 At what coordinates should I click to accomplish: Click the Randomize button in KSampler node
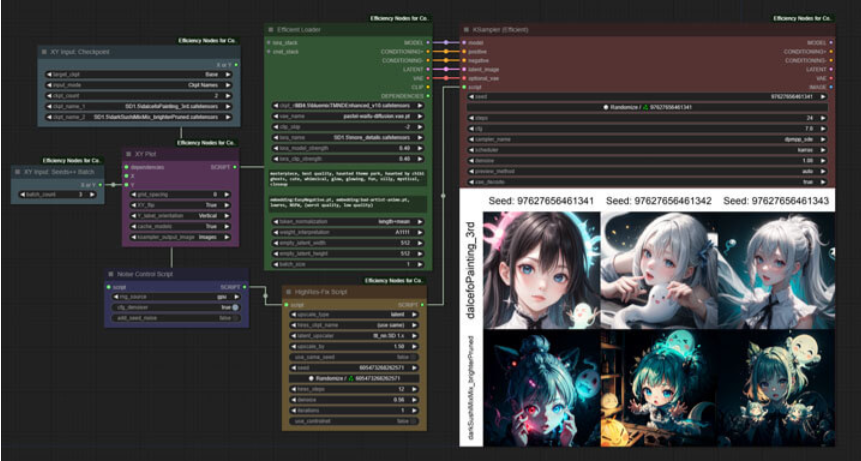click(647, 108)
